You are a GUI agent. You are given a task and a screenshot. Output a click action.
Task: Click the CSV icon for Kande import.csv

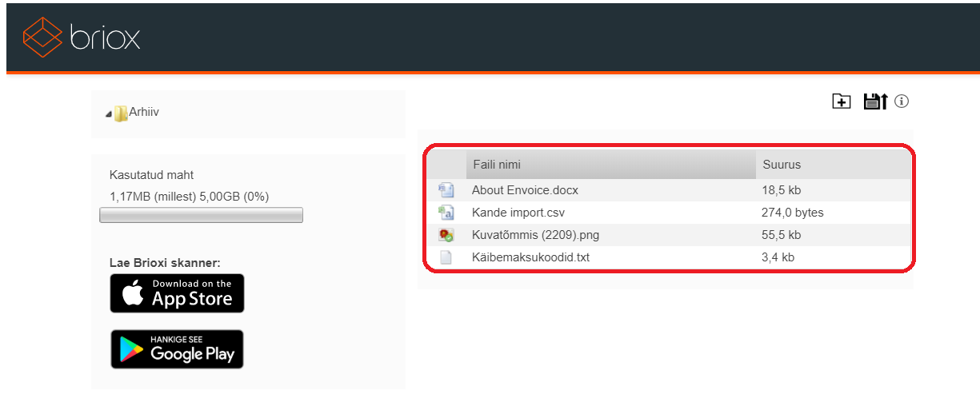[x=446, y=213]
